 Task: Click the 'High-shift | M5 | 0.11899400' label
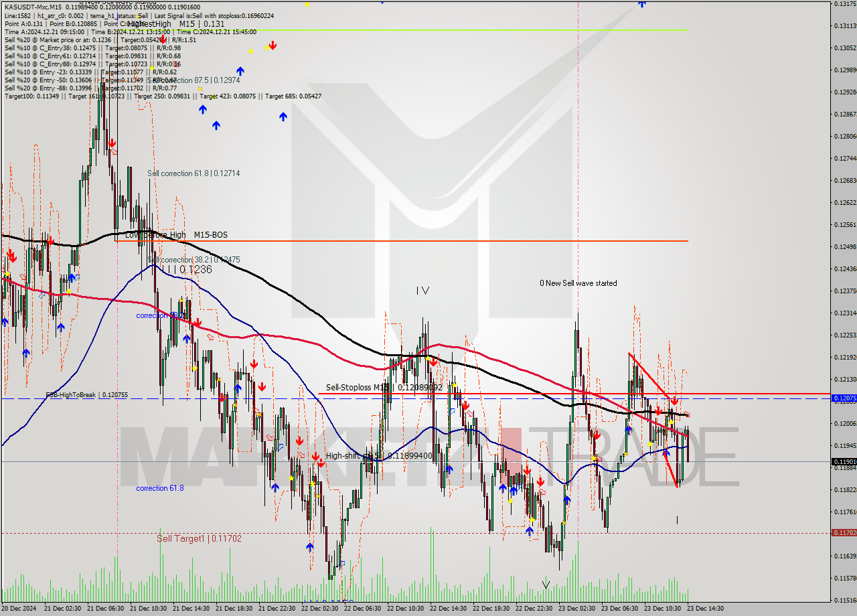379,456
